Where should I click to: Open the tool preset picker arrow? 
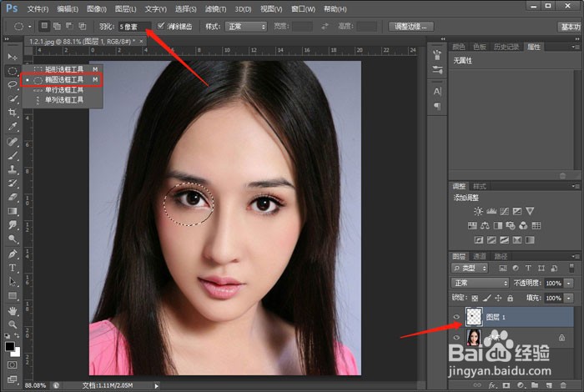[30, 27]
